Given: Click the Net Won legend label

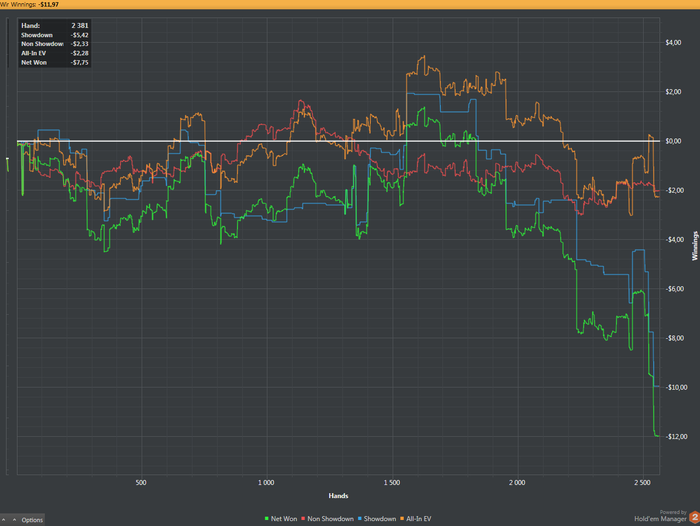Looking at the screenshot, I should pos(284,519).
